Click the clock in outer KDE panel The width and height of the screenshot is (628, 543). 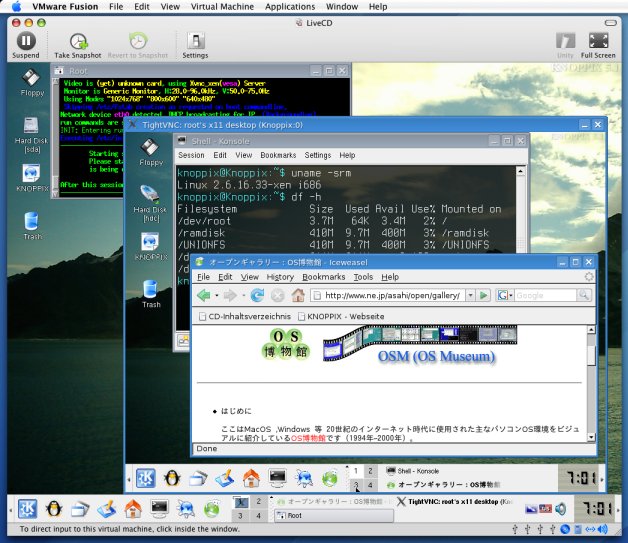pyautogui.click(x=596, y=509)
